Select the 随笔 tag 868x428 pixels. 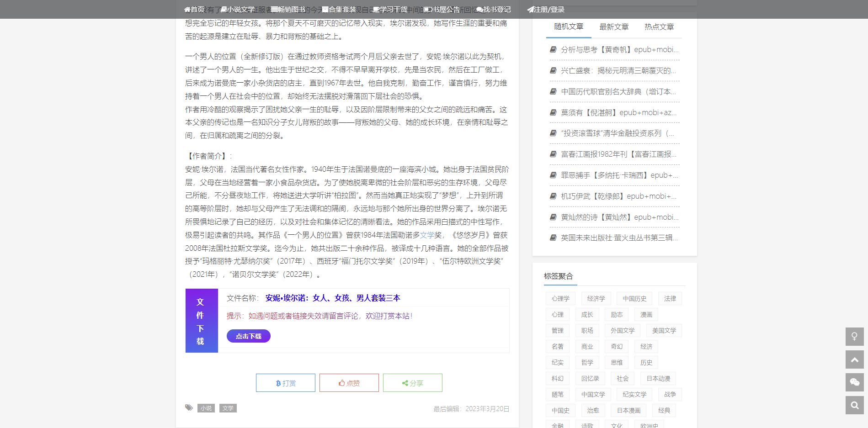[x=558, y=394]
